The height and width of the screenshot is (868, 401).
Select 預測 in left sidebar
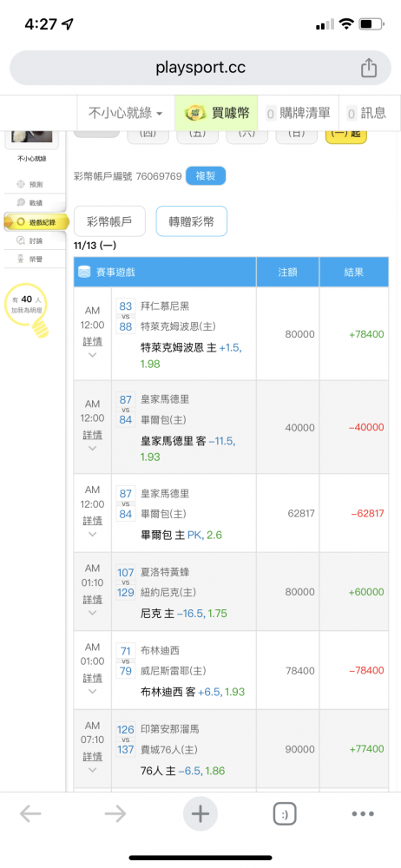(x=36, y=184)
